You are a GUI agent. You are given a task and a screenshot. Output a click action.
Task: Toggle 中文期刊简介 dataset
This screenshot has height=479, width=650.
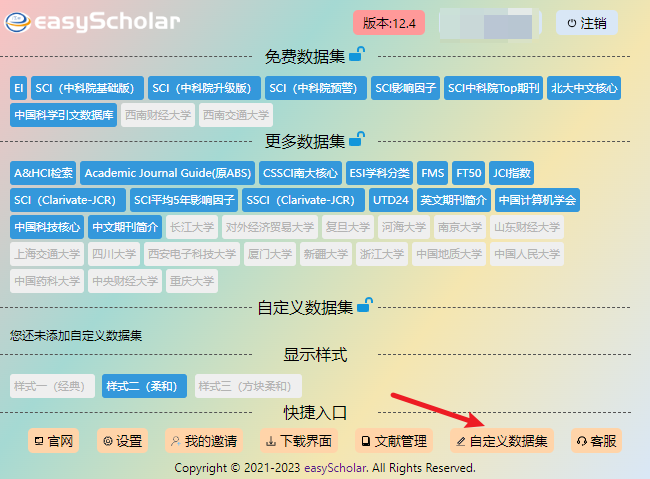[125, 227]
